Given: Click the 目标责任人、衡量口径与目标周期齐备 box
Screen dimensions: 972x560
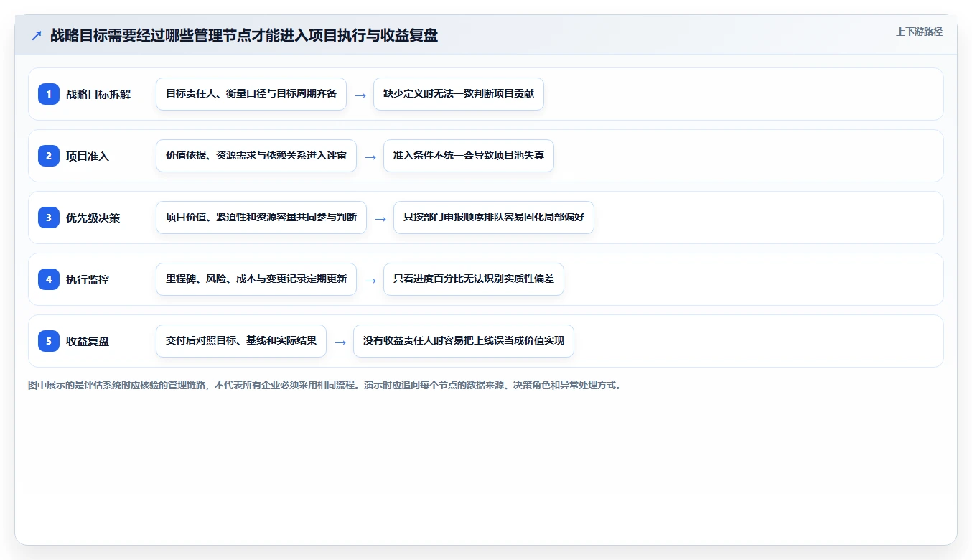Looking at the screenshot, I should tap(251, 94).
